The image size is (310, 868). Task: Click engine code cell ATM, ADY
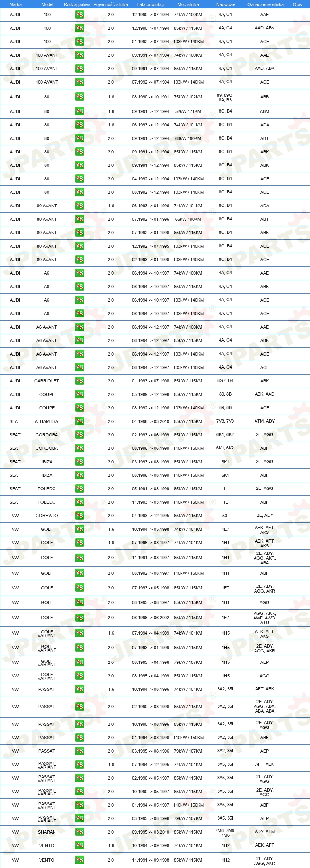[x=264, y=421]
